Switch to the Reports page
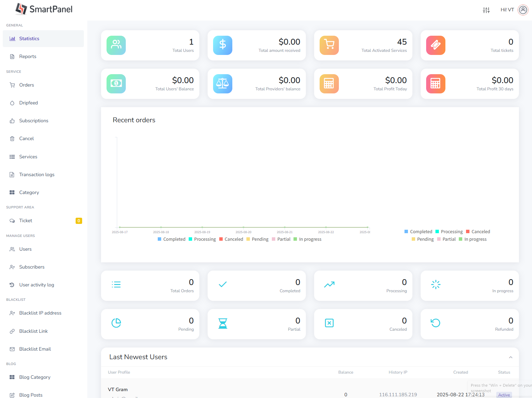 click(x=28, y=56)
